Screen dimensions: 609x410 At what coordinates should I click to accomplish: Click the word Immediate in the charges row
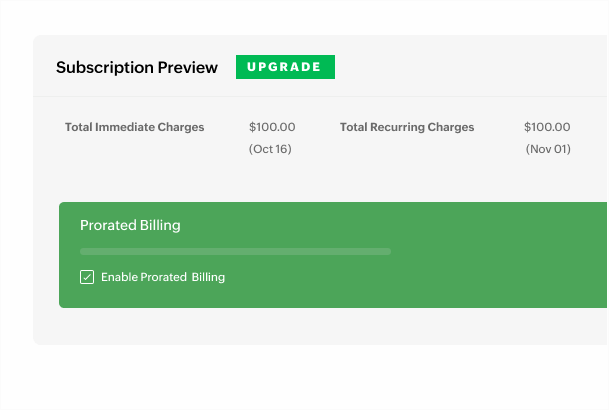coord(134,127)
